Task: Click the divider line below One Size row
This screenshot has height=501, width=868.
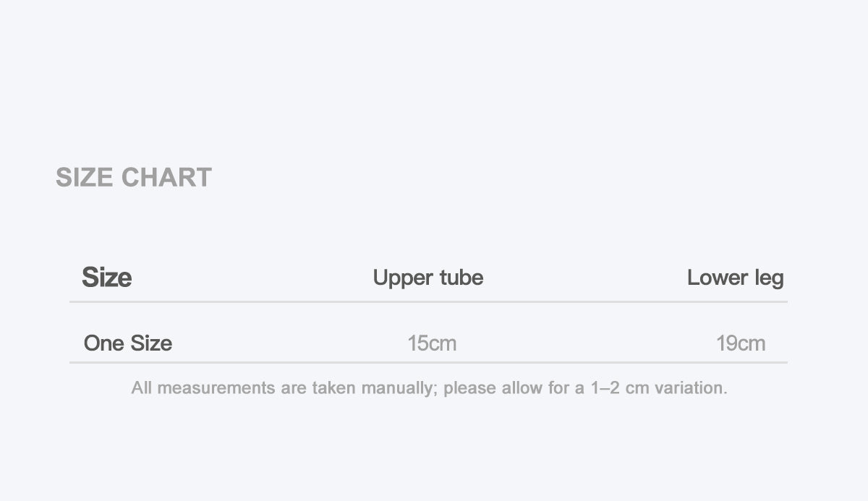Action: [428, 362]
